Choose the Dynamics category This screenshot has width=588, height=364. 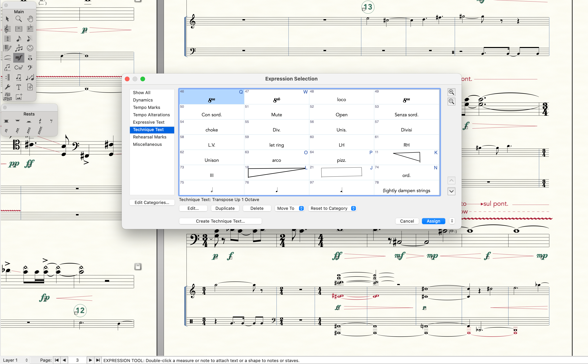(x=152, y=100)
